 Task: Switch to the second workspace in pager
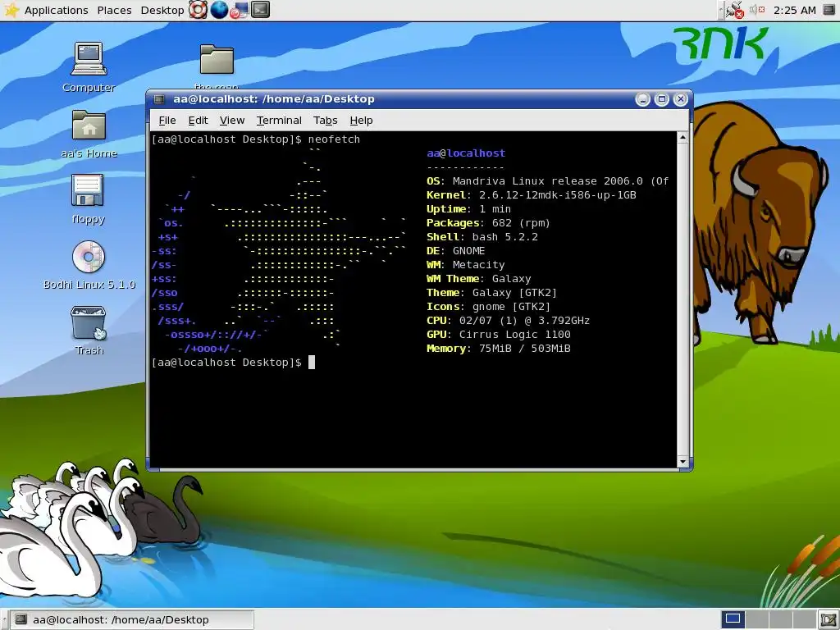[756, 619]
